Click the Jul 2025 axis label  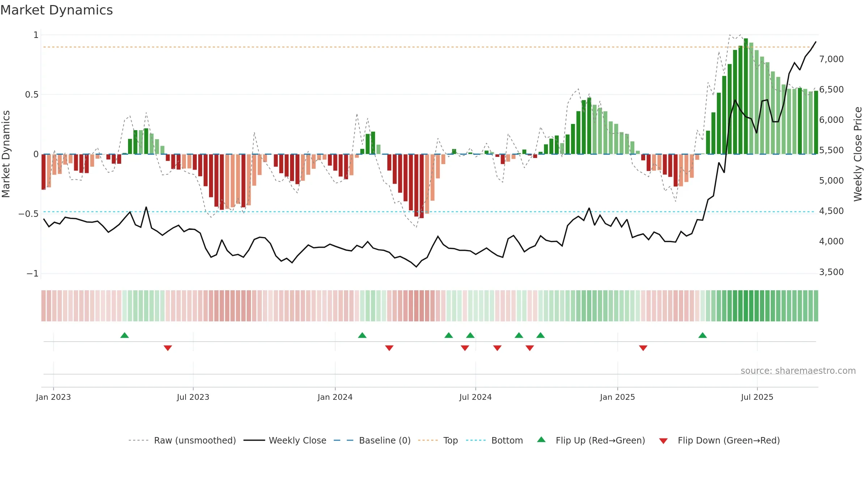(x=757, y=397)
